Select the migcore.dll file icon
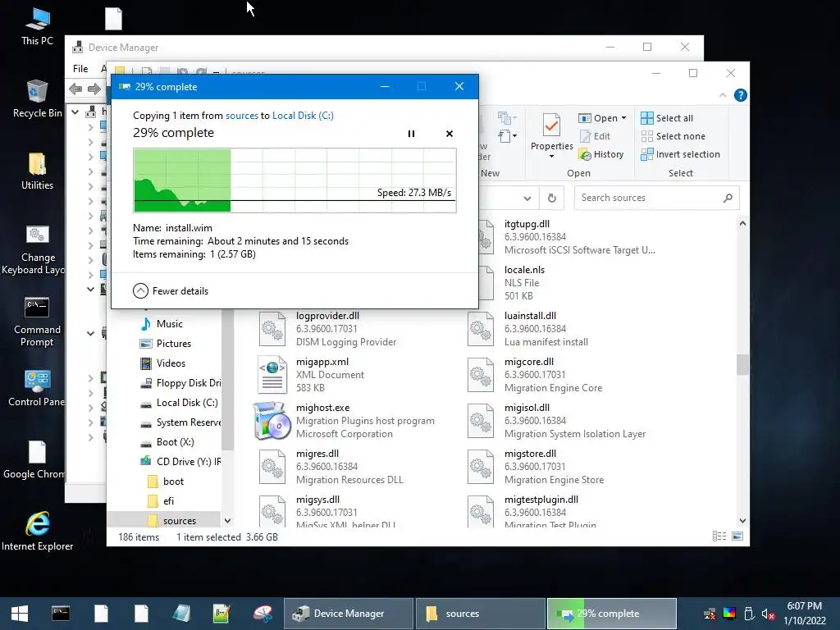Viewport: 840px width, 630px height. [481, 374]
